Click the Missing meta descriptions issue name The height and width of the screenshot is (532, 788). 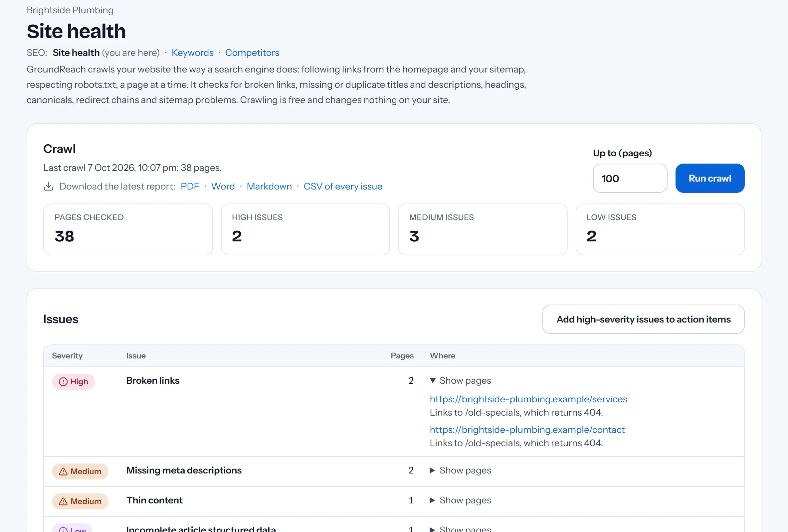pyautogui.click(x=184, y=470)
